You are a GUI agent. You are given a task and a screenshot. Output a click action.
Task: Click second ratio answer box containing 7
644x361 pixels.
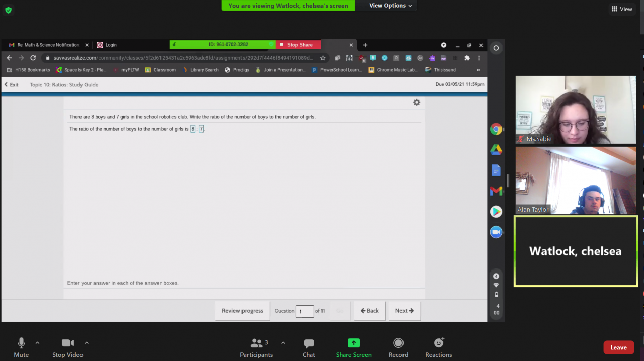(201, 129)
